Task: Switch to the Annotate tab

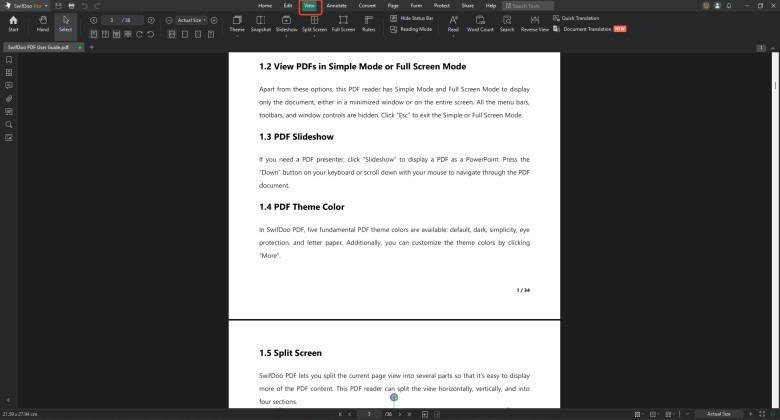Action: pyautogui.click(x=337, y=6)
